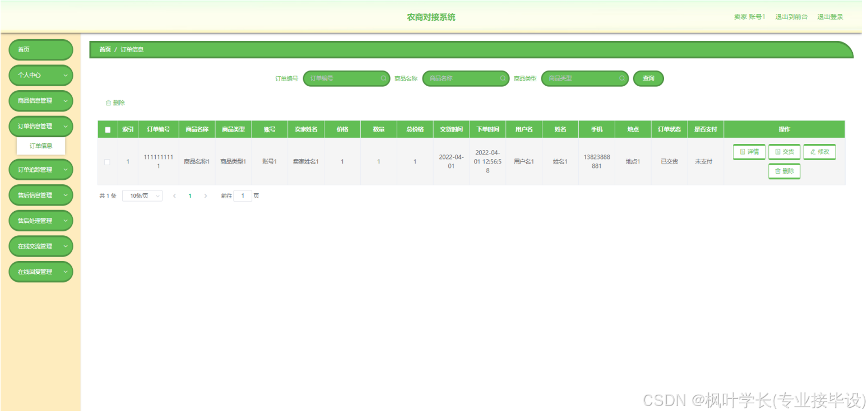Click the 是否支付 column header
This screenshot has height=415, width=868.
click(705, 129)
